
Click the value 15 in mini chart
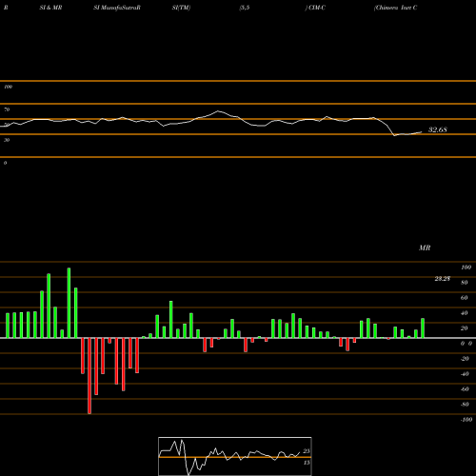coord(307,463)
